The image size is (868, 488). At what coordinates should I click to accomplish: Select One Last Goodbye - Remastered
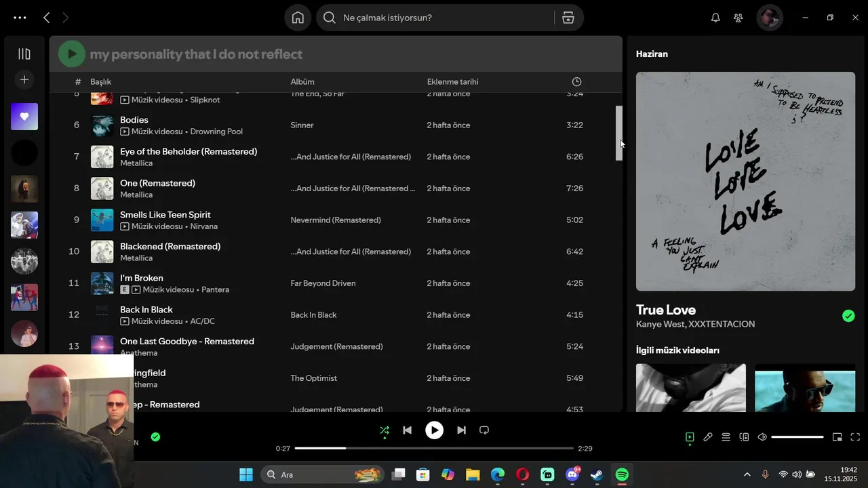[x=187, y=342]
